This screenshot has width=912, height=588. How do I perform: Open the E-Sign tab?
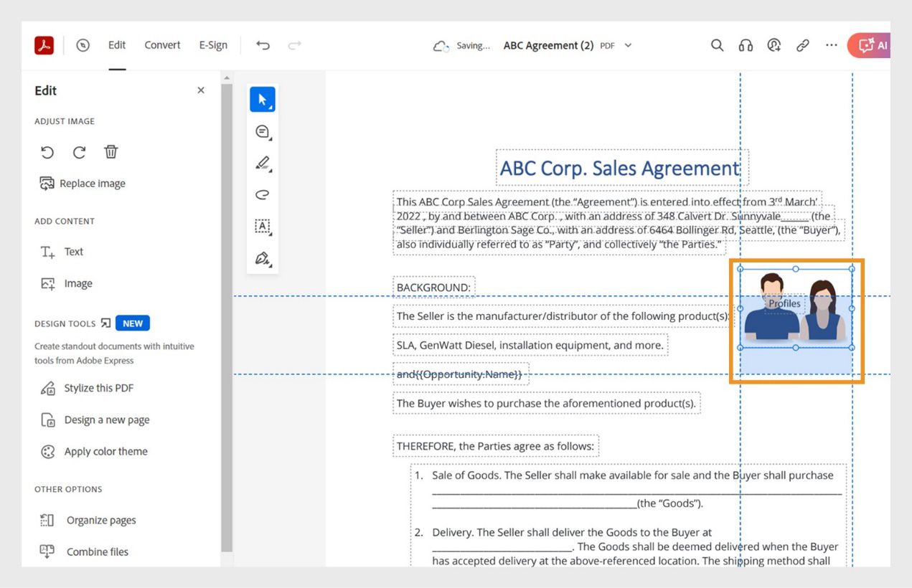(x=213, y=45)
